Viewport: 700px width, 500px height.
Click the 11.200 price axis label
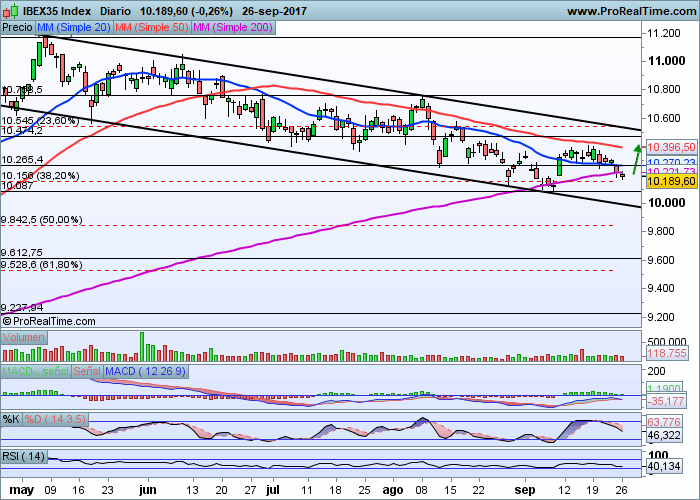664,33
